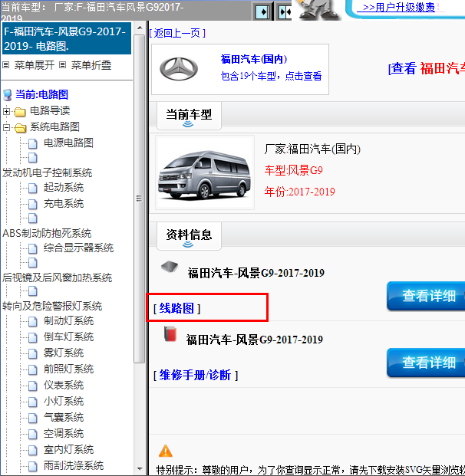Open 电源电路图 tree item

pos(68,143)
